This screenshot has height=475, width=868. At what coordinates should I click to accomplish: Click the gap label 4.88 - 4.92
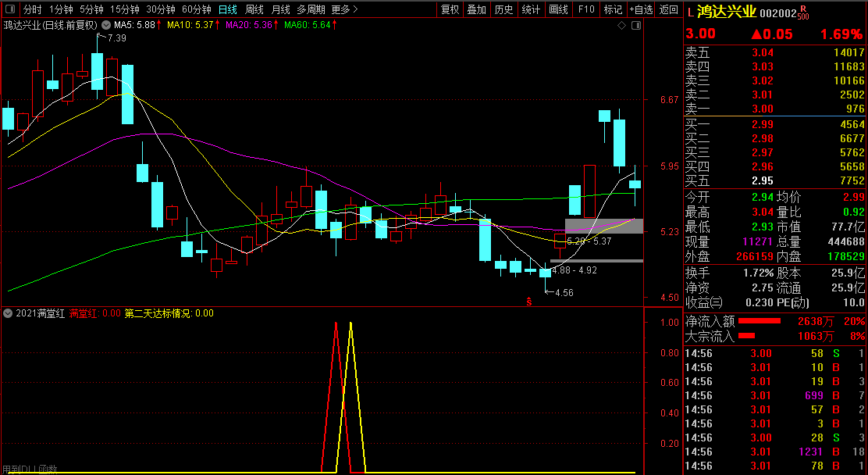click(575, 270)
